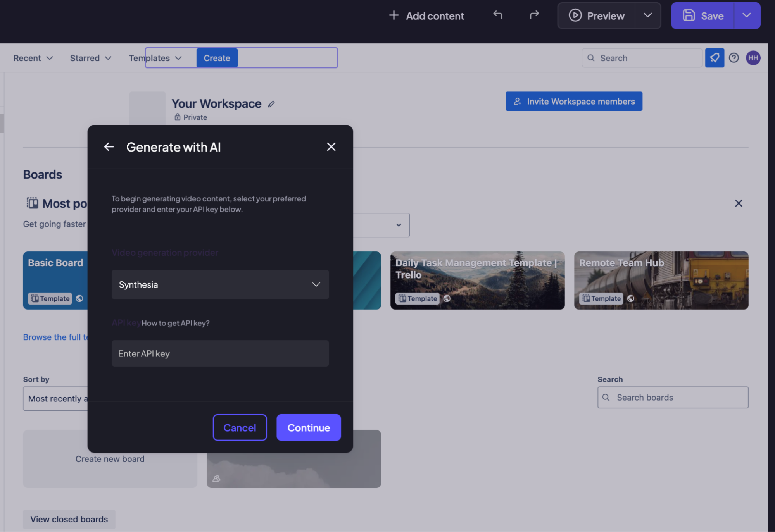This screenshot has height=532, width=775.
Task: Open the Save options chevron
Action: (747, 15)
